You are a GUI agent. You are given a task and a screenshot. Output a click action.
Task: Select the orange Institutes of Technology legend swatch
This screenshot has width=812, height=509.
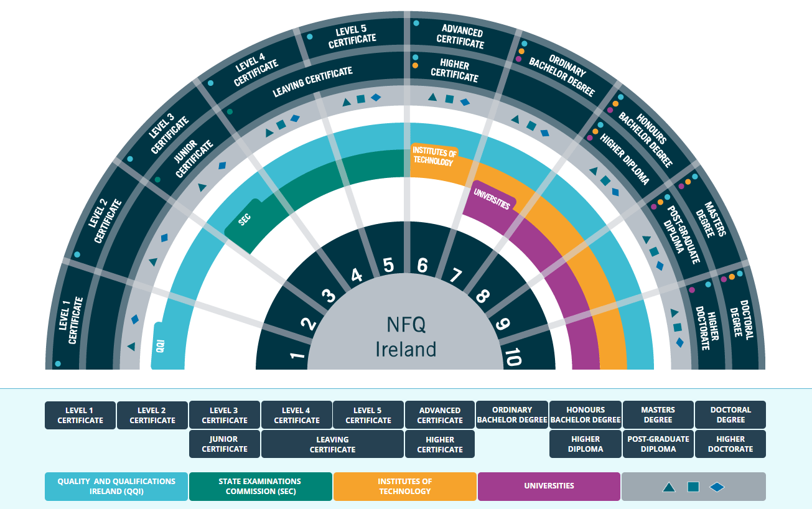tap(405, 487)
